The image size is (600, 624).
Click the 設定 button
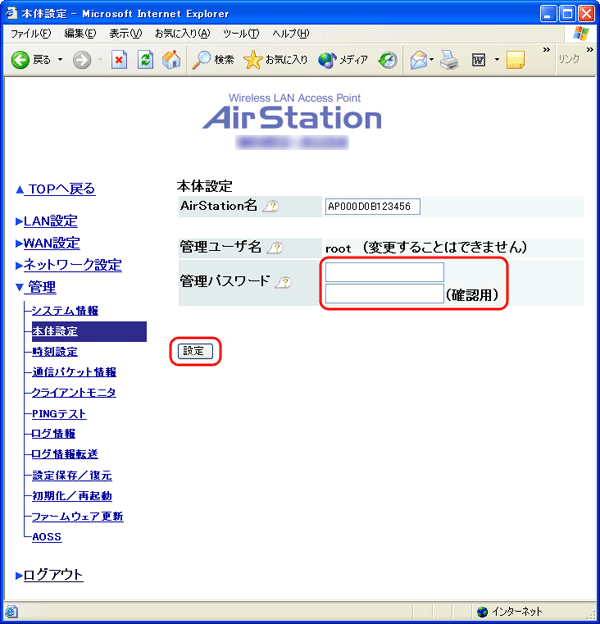195,351
